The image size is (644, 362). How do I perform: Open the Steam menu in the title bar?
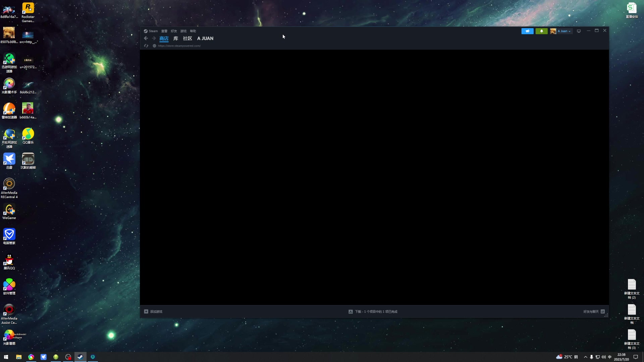click(x=151, y=31)
